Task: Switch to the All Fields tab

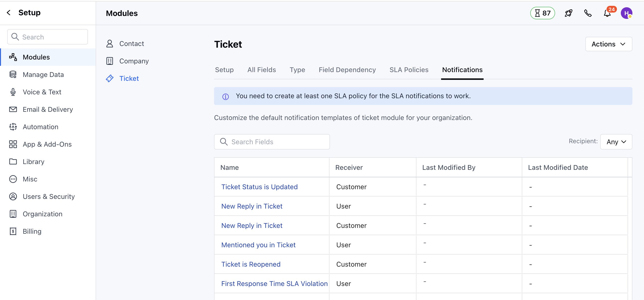Action: coord(262,70)
